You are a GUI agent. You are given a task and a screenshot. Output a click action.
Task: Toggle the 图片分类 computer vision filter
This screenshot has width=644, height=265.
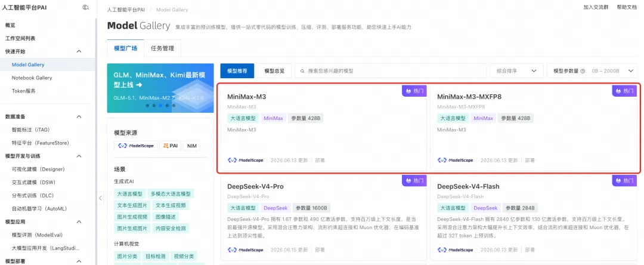click(127, 257)
